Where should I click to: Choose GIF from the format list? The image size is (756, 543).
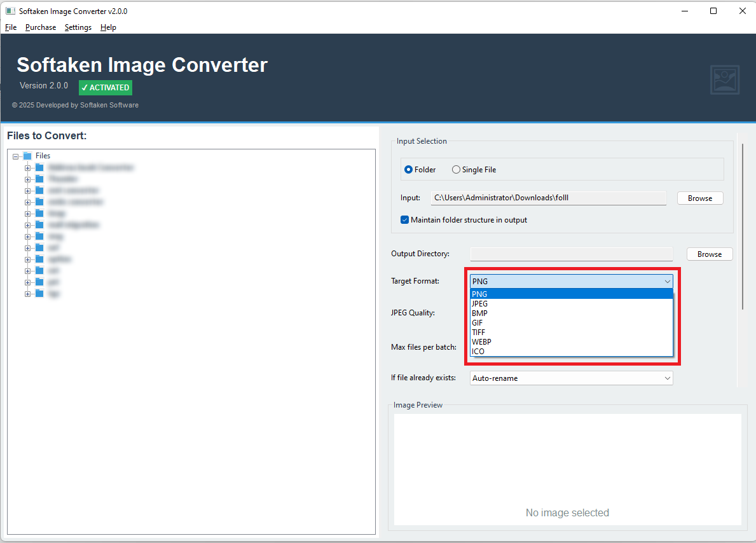572,323
